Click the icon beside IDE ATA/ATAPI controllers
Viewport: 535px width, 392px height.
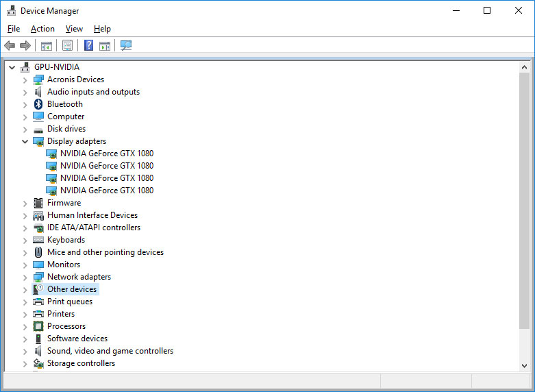[38, 228]
